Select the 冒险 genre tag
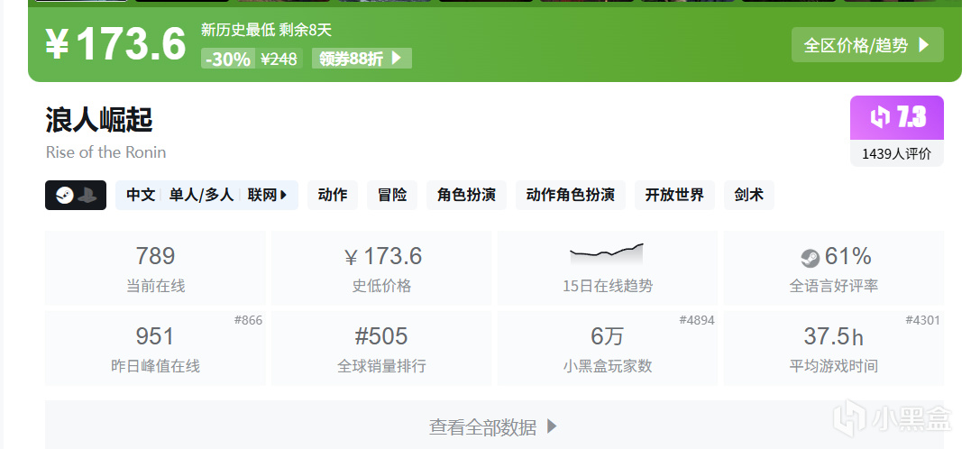 [392, 195]
